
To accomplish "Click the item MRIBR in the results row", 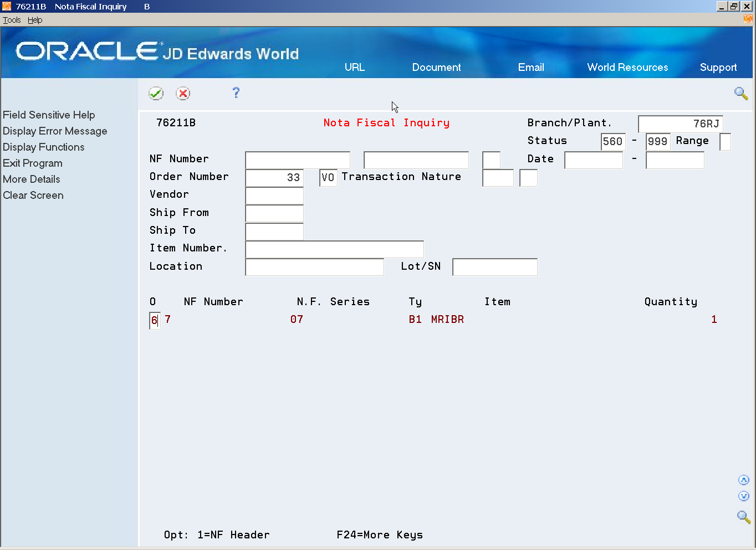I will (448, 320).
